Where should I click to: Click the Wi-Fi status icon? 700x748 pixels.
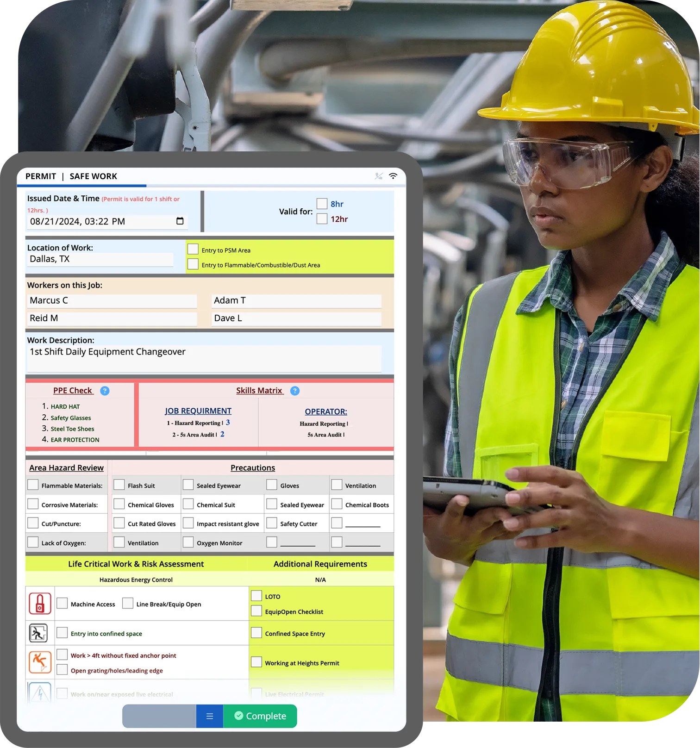click(393, 176)
